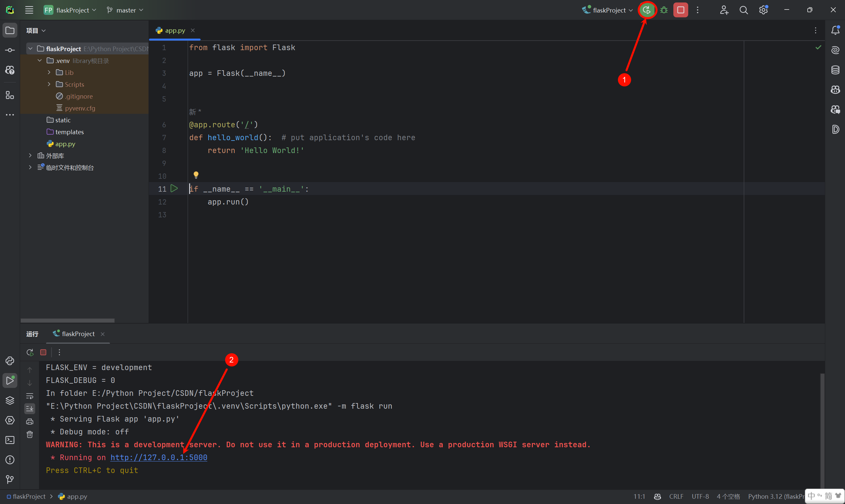Toggle soft-wrap in the Run console
845x504 pixels.
click(30, 396)
